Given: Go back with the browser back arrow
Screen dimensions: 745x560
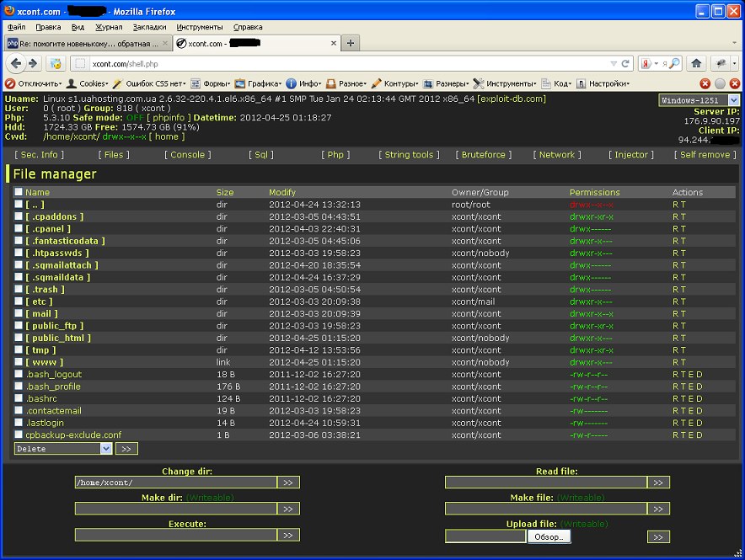Looking at the screenshot, I should click(x=16, y=63).
